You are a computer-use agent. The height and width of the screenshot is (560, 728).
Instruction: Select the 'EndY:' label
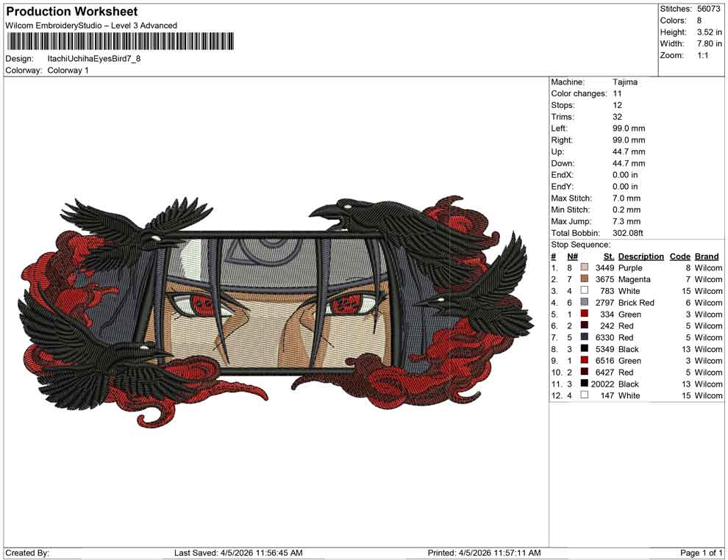click(x=563, y=187)
